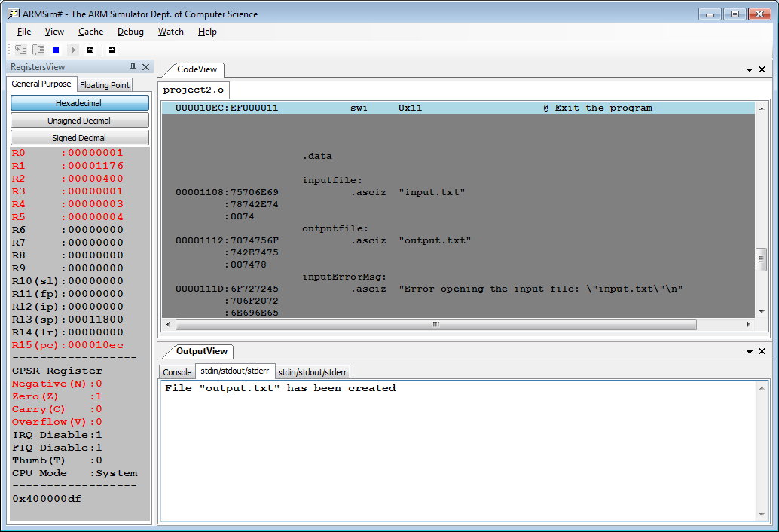Open the CodeView panel dropdown arrow
Viewport: 779px width, 532px height.
(750, 69)
